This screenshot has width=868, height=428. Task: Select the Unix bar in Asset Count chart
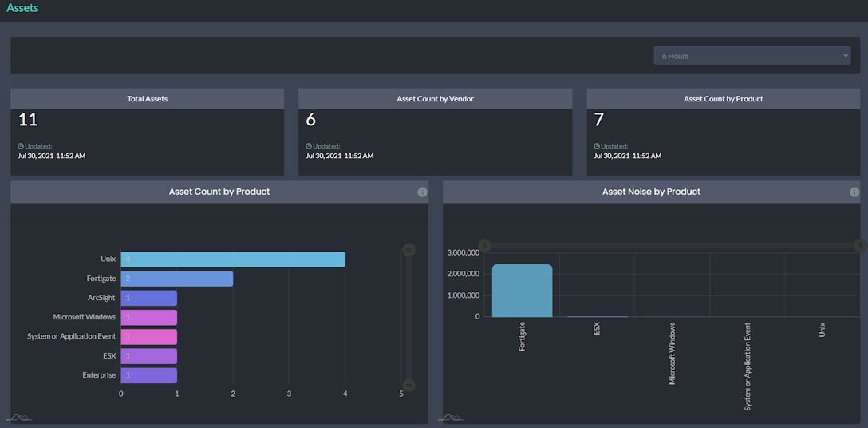point(233,260)
